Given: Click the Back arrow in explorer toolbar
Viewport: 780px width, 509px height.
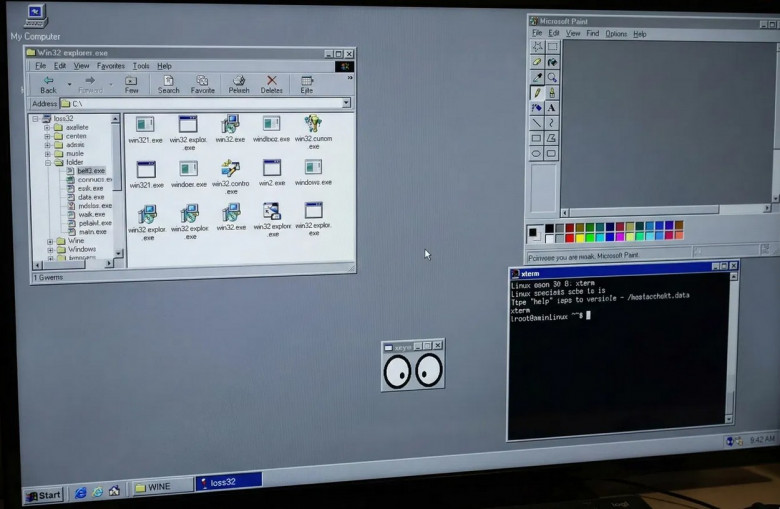Looking at the screenshot, I should click(48, 83).
